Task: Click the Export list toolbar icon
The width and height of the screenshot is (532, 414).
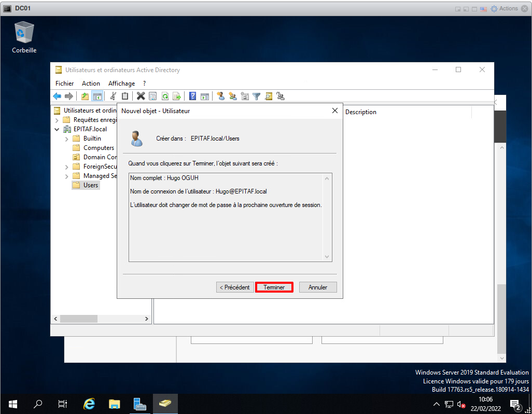Action: click(177, 96)
